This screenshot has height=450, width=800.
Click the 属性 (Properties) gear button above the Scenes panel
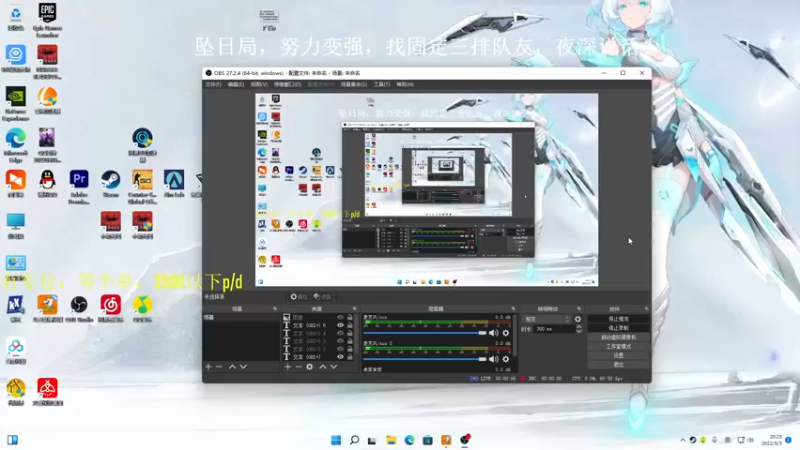[x=299, y=296]
